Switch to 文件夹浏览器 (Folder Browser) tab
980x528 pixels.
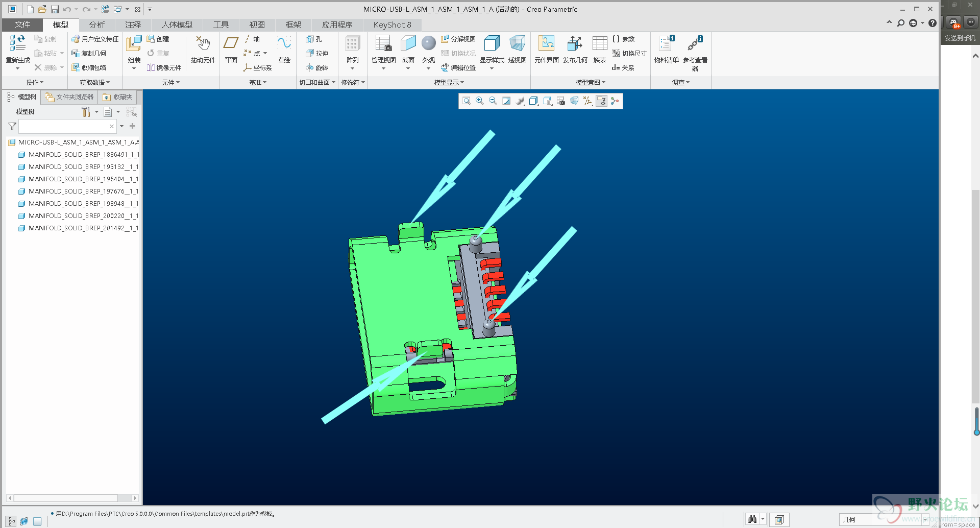point(69,97)
